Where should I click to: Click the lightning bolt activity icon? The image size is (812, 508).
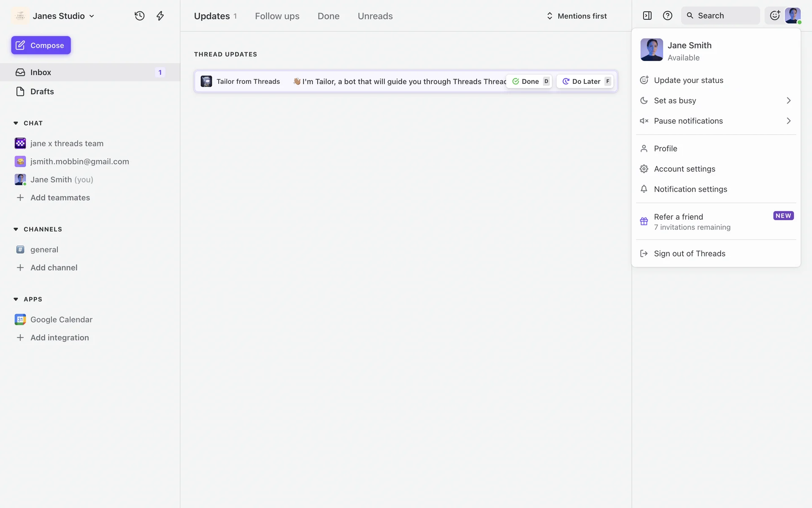[x=160, y=16]
